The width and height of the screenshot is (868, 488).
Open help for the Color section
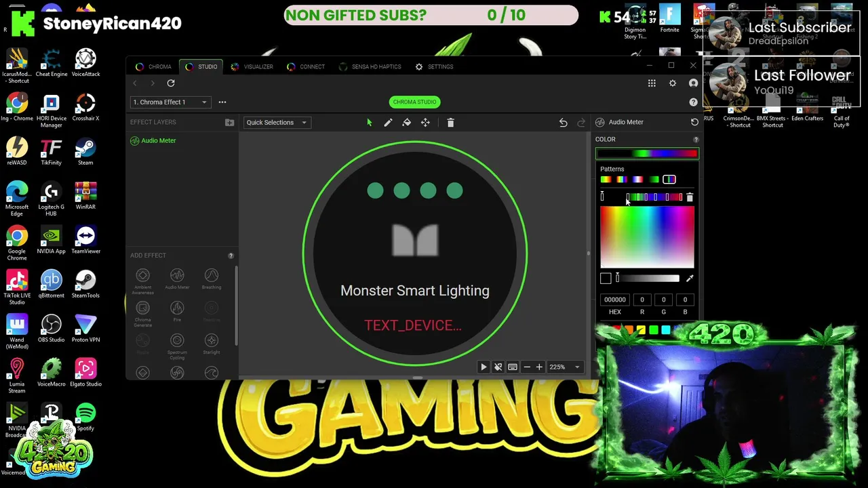(695, 140)
